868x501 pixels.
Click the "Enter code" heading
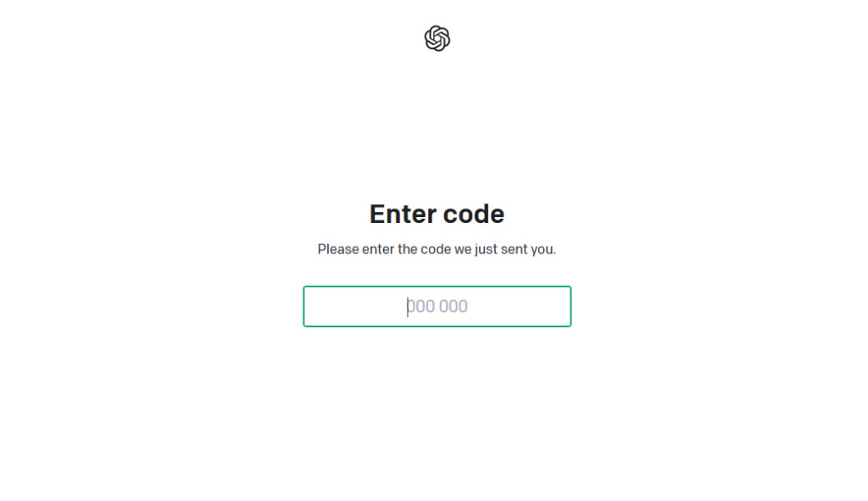(x=437, y=214)
